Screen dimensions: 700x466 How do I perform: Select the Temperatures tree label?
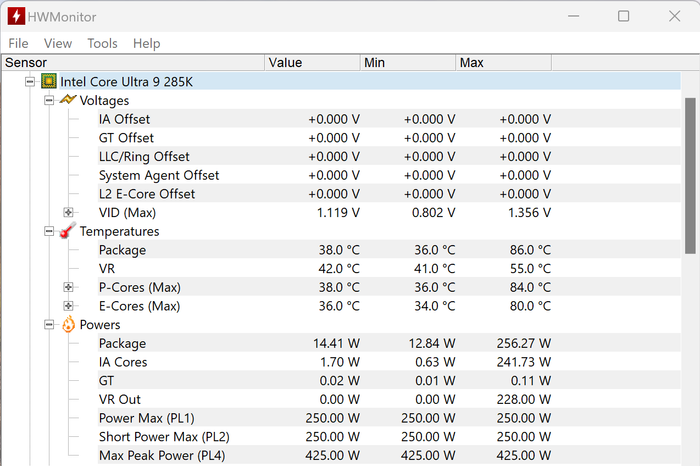click(119, 231)
